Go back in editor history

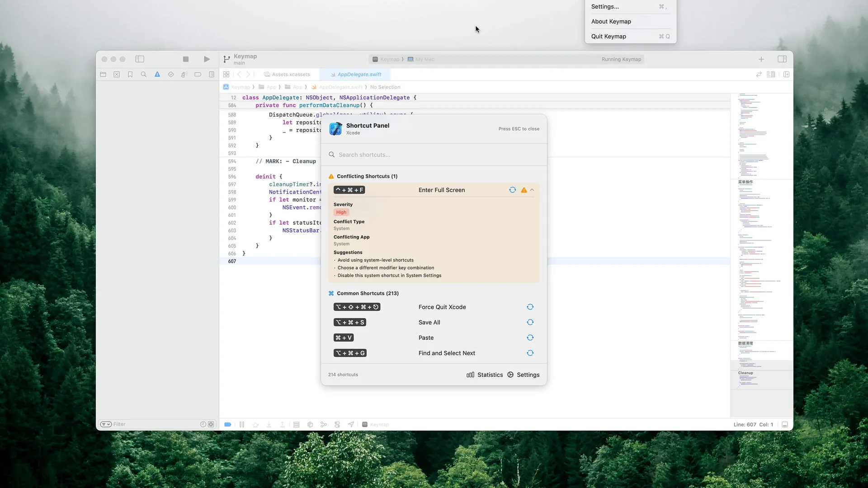pyautogui.click(x=239, y=75)
